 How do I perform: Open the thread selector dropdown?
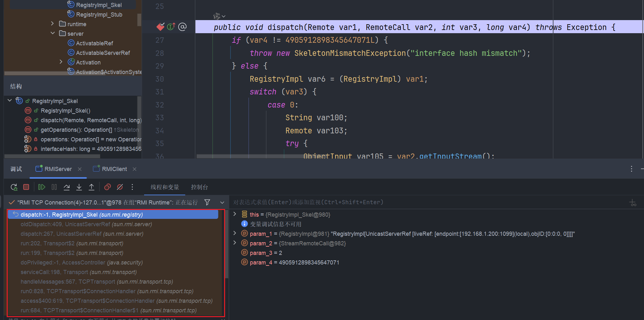222,203
